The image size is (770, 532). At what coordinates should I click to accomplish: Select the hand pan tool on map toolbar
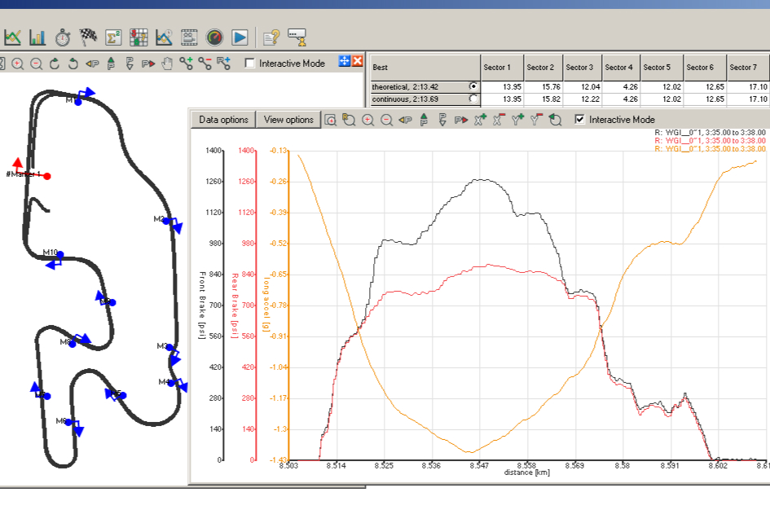[167, 63]
